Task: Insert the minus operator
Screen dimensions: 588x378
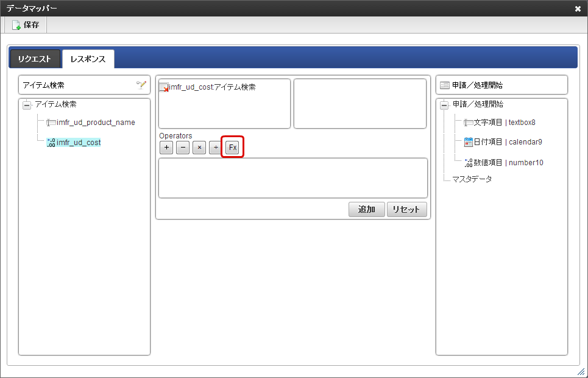Action: pos(183,148)
